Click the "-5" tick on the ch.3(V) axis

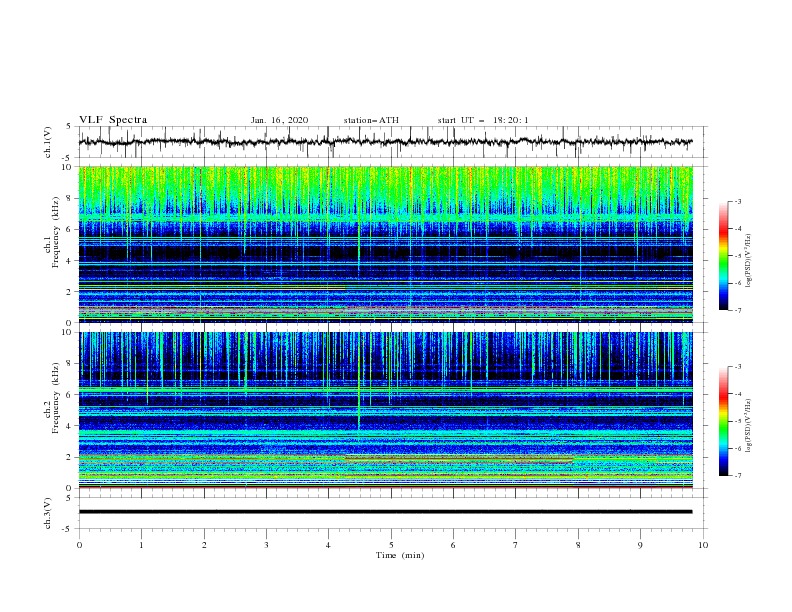pos(68,529)
